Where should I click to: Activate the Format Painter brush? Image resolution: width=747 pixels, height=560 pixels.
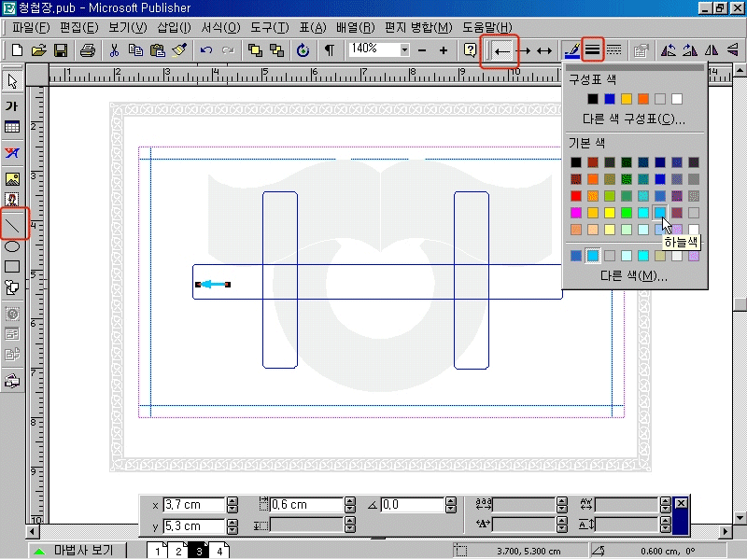[x=179, y=50]
